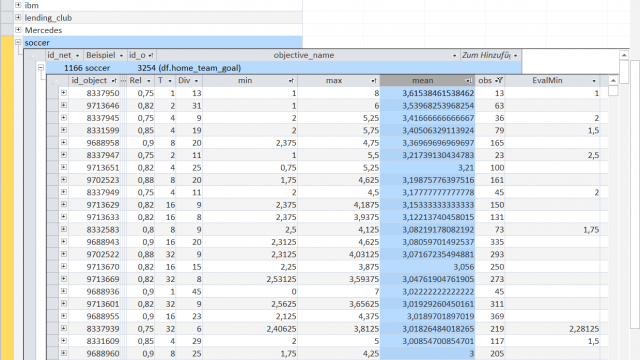Viewport: 640px width, 360px height.
Task: Open the min column sort dropdown
Action: 291,81
